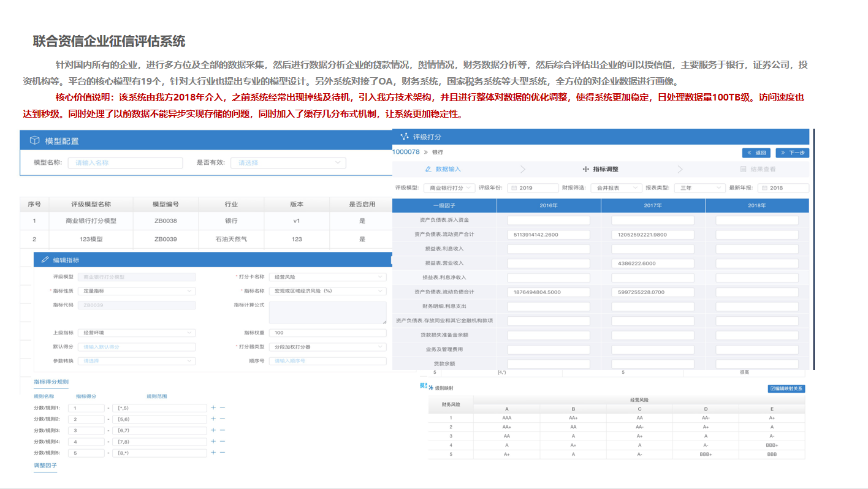Click the 下一步 button

click(792, 153)
